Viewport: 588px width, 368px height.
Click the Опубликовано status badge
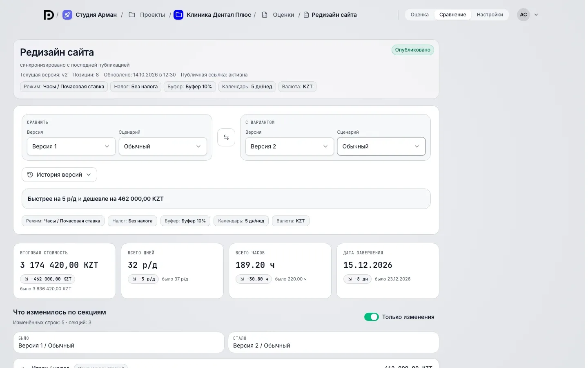pos(413,50)
